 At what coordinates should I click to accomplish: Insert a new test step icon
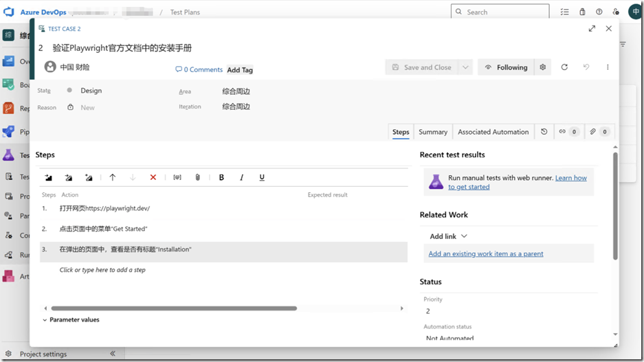(x=49, y=177)
